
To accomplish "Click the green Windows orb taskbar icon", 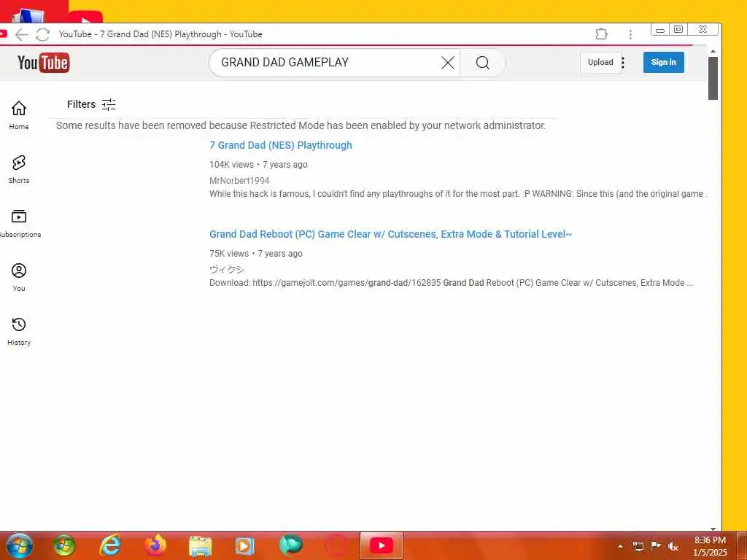I will [64, 545].
